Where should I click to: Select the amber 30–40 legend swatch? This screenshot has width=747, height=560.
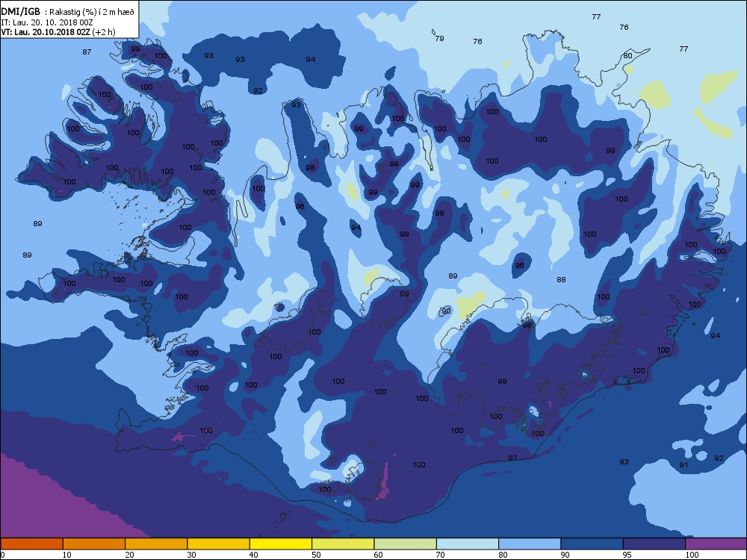(x=219, y=544)
